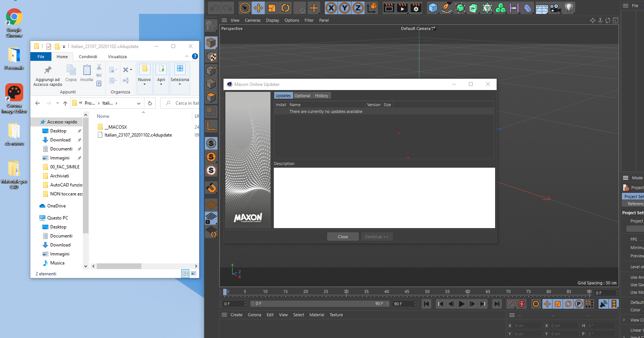644x338 pixels.
Task: Switch to the History tab in updater
Action: point(321,96)
